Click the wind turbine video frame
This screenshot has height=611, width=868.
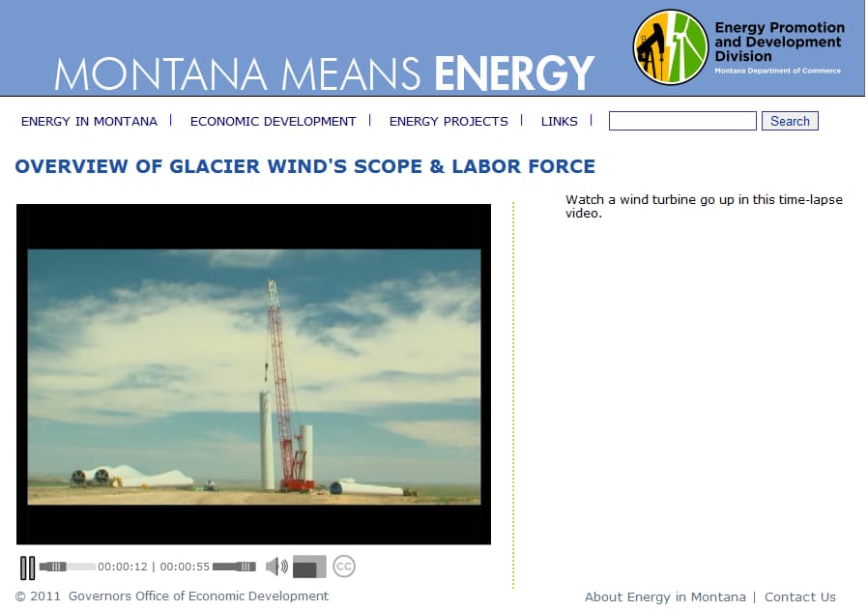(x=253, y=373)
